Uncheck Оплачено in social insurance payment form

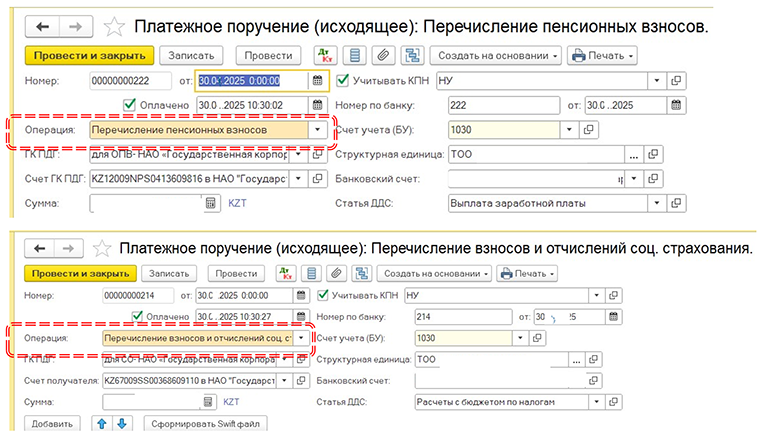pos(128,317)
